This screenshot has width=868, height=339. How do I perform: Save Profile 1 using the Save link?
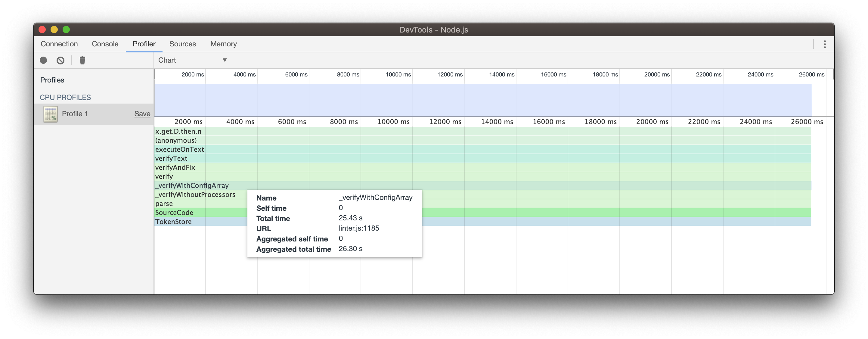click(x=142, y=114)
